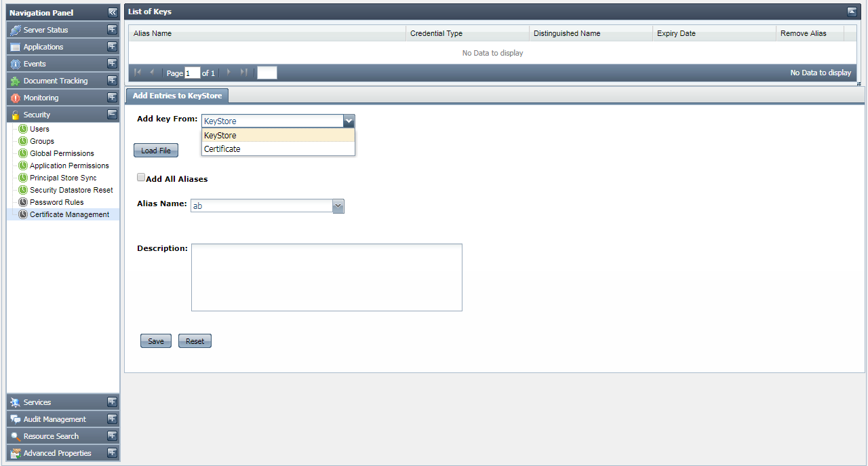The height and width of the screenshot is (466, 868).
Task: Click the Monitoring alert icon
Action: (x=16, y=98)
